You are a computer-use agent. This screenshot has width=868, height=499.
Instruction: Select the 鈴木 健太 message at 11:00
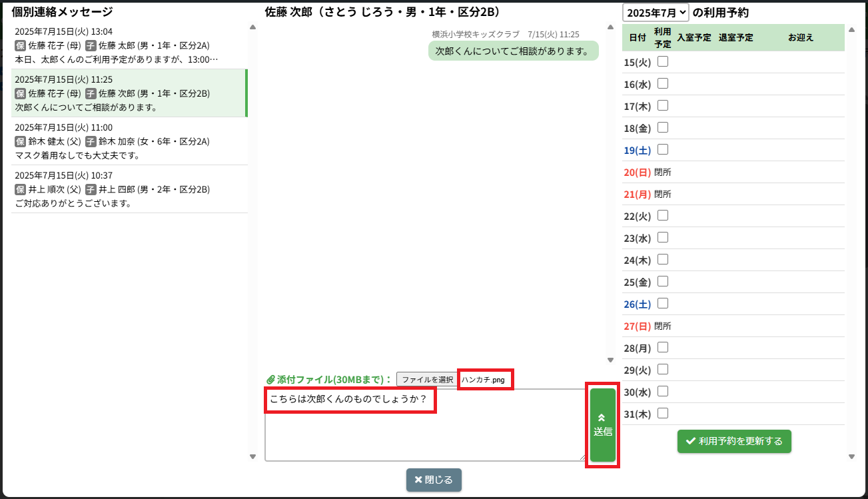tap(129, 141)
